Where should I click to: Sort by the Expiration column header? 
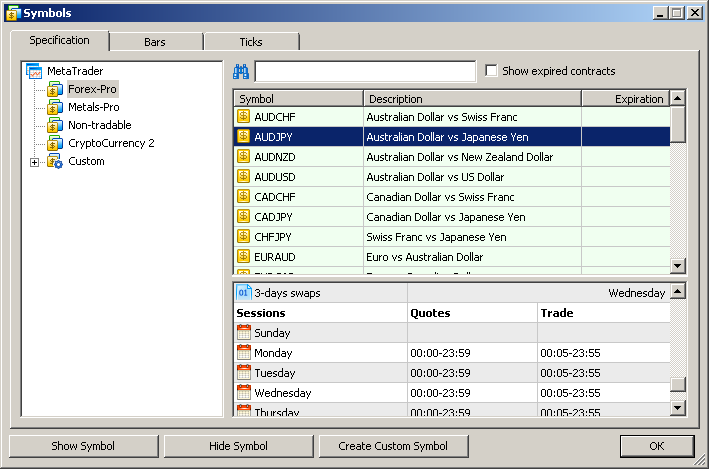626,99
